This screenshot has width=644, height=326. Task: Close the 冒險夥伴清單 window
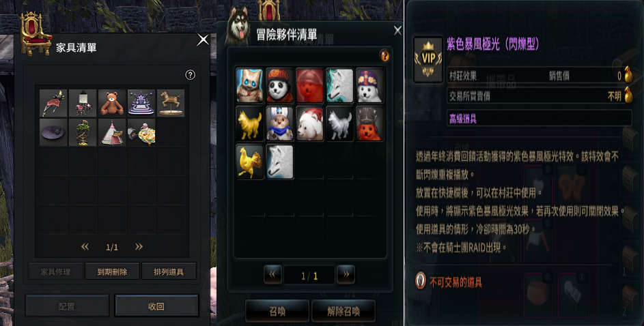click(397, 30)
